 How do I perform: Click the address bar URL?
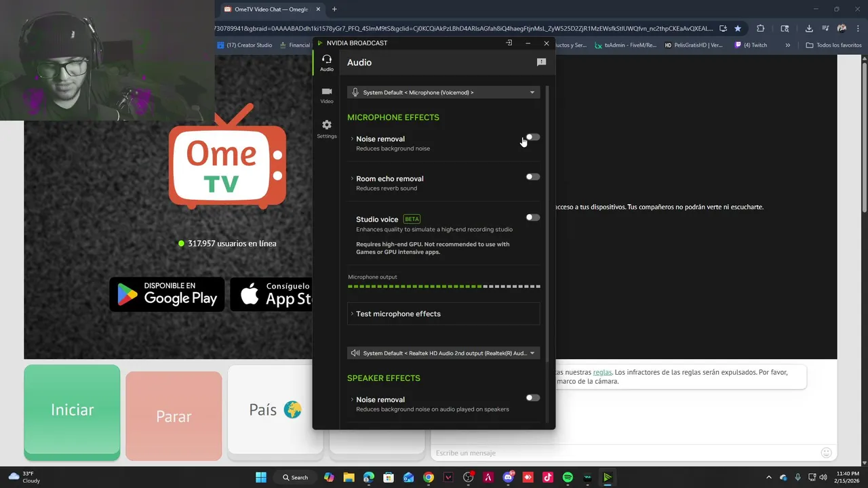point(465,28)
